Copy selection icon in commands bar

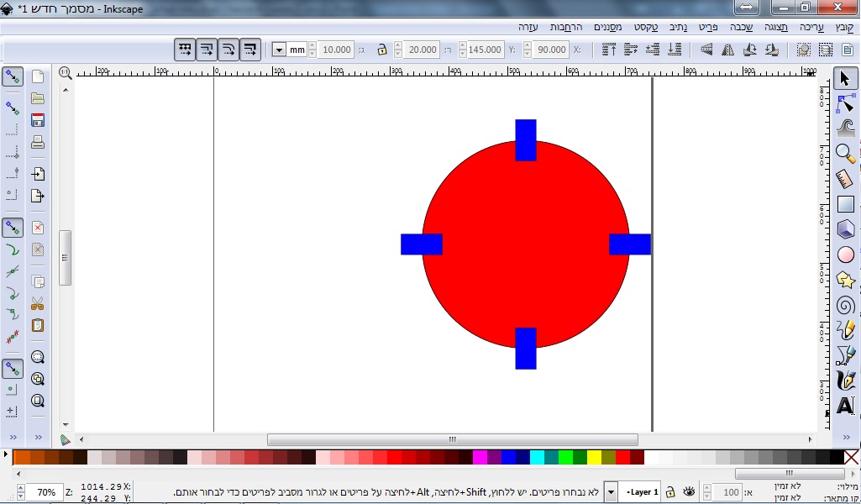click(x=37, y=282)
